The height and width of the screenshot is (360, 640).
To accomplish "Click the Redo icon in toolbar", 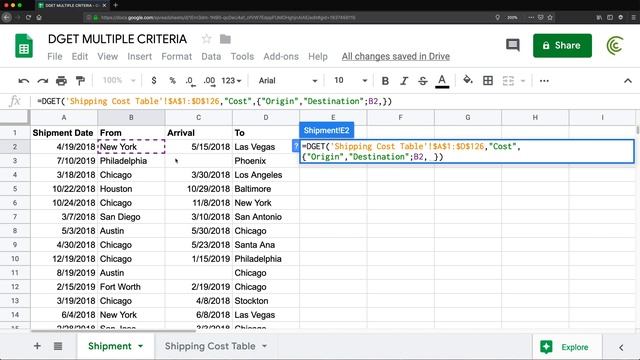I will click(x=42, y=81).
